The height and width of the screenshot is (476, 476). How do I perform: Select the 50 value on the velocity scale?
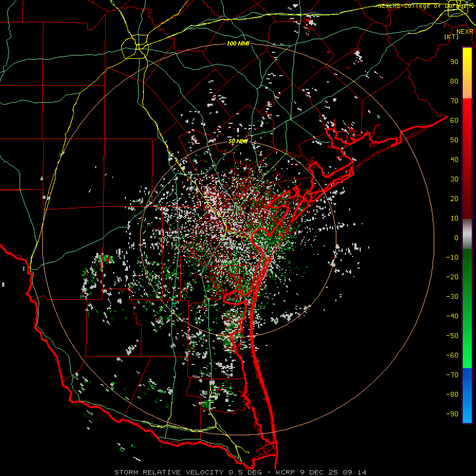click(x=454, y=140)
